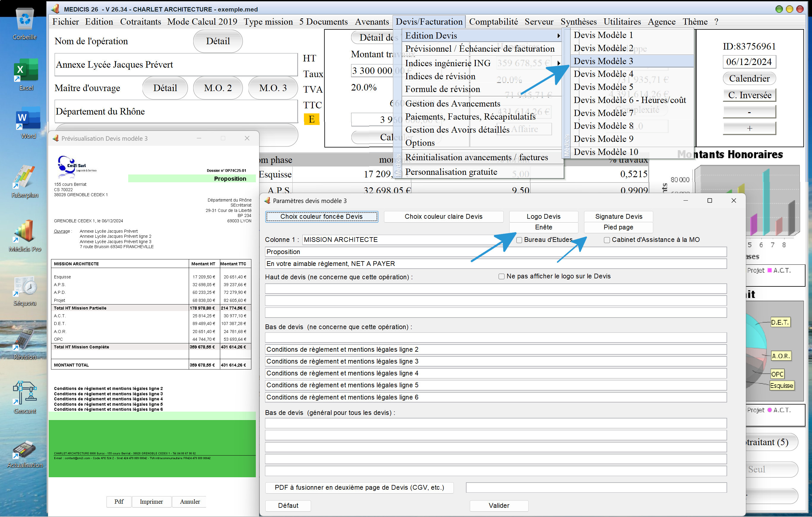Click the plus stepper button under C. Inversée

pyautogui.click(x=749, y=128)
